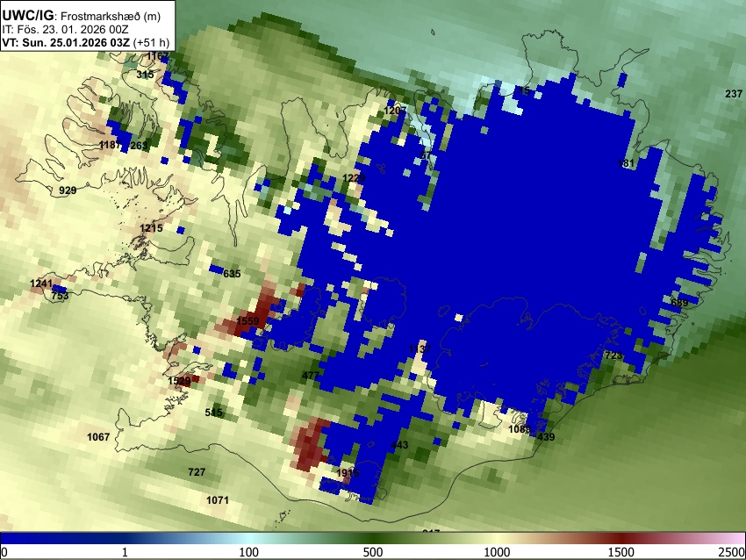
Task: Click the 443 value label
Action: point(399,445)
